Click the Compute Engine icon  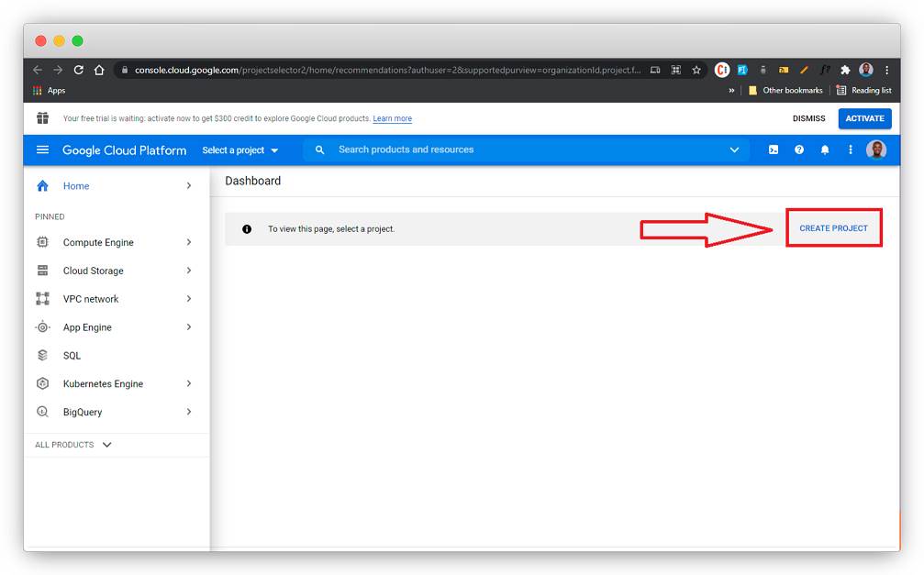pyautogui.click(x=42, y=242)
